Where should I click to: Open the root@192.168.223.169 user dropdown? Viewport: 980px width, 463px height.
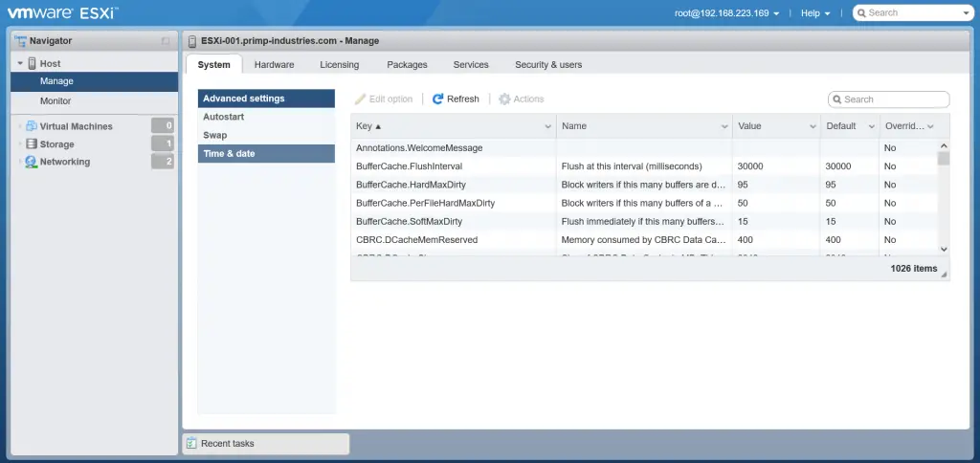pos(727,12)
